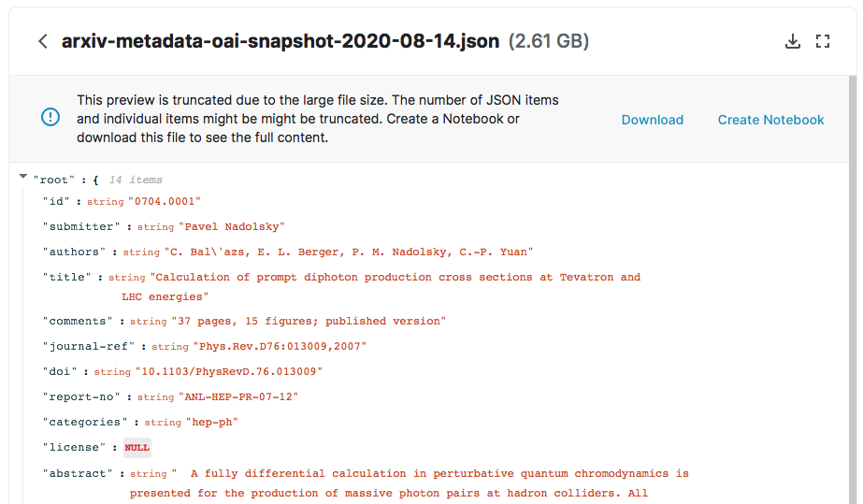Click the "hep-ph" categories value

[x=211, y=422]
